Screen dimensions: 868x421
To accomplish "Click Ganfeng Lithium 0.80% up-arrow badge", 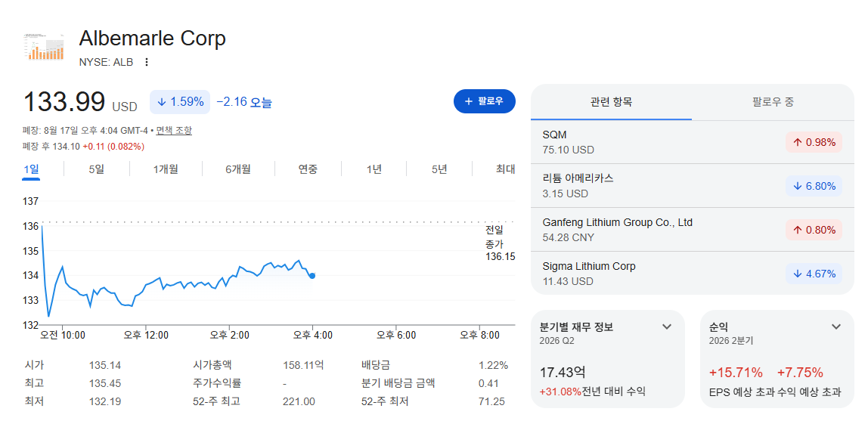I will [814, 230].
